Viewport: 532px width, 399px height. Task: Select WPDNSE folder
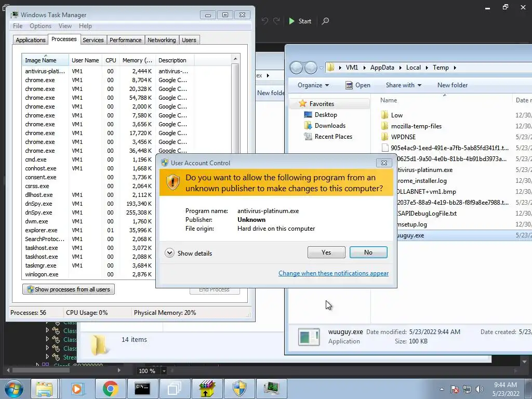click(x=403, y=137)
